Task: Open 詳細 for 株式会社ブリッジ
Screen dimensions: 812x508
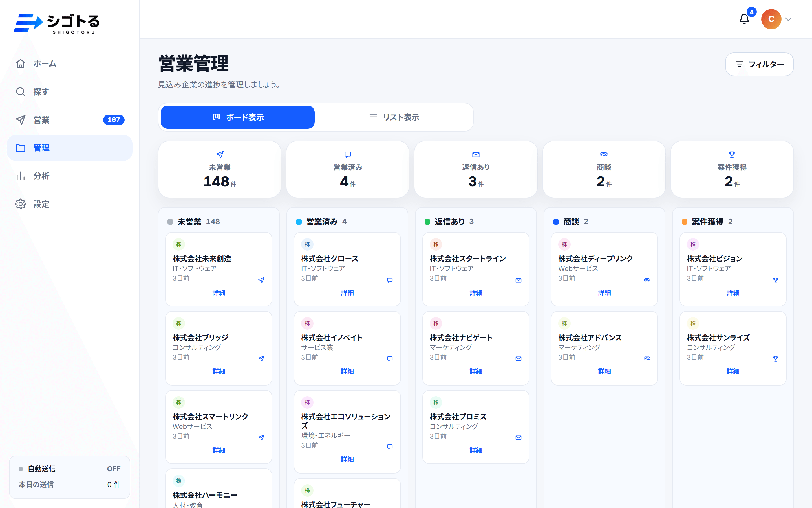Action: tap(219, 371)
